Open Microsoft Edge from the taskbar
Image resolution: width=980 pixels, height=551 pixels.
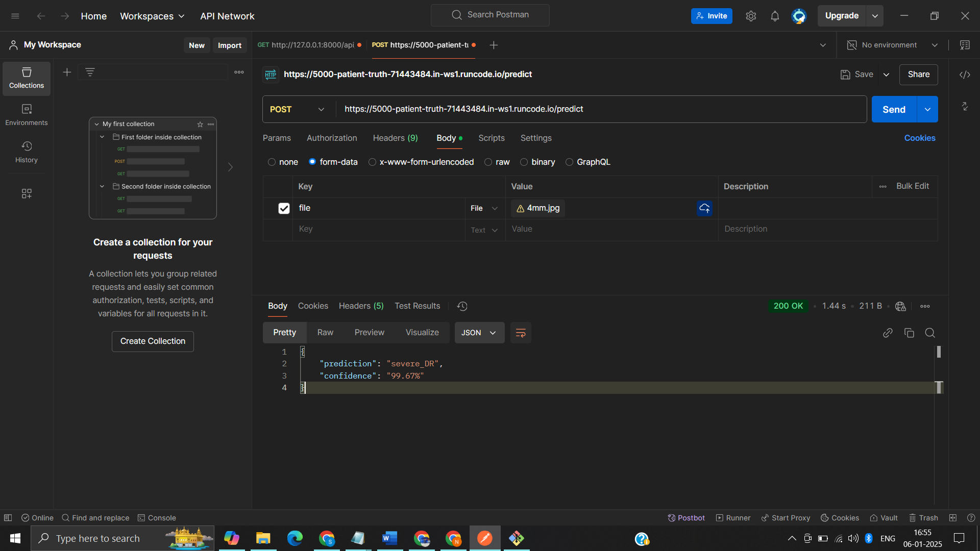tap(295, 538)
